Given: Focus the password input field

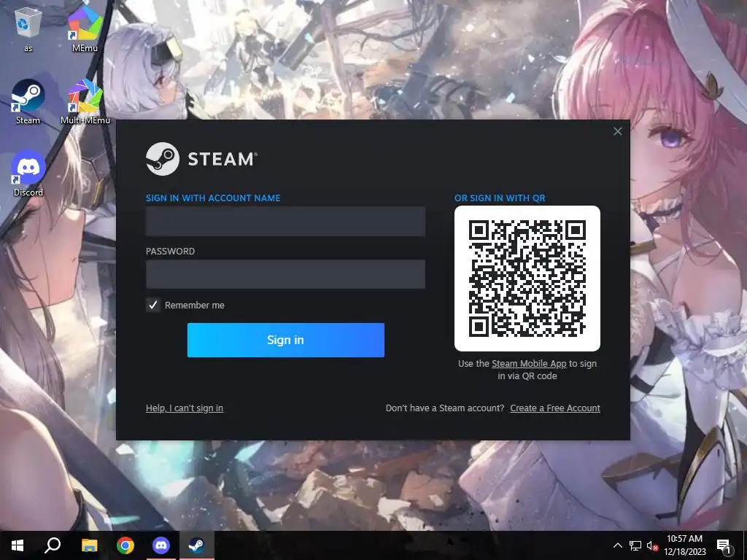Looking at the screenshot, I should tap(285, 274).
